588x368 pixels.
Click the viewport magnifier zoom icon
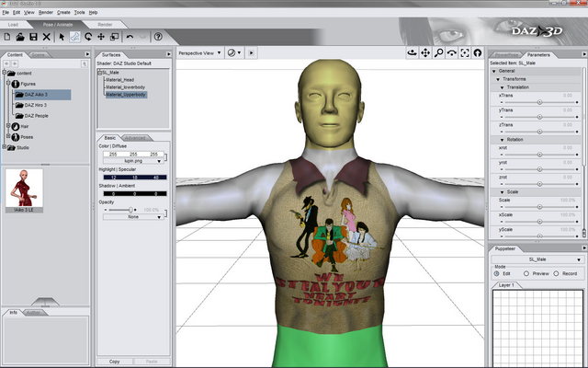click(x=438, y=53)
